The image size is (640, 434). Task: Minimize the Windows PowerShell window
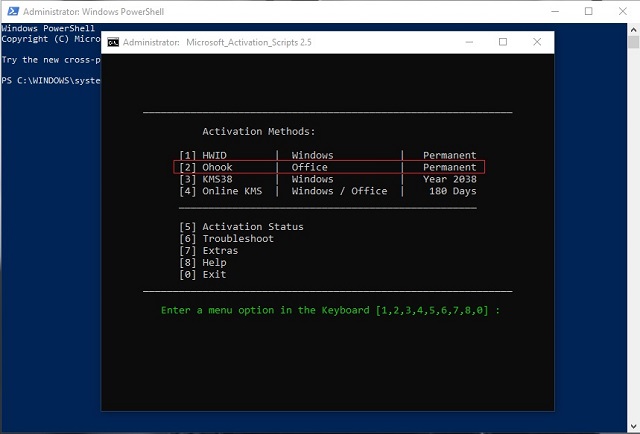pyautogui.click(x=555, y=11)
